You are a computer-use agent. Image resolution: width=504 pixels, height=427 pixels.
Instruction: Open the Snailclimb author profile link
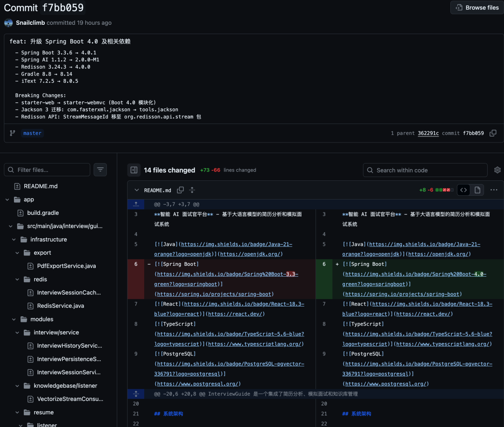tap(30, 23)
